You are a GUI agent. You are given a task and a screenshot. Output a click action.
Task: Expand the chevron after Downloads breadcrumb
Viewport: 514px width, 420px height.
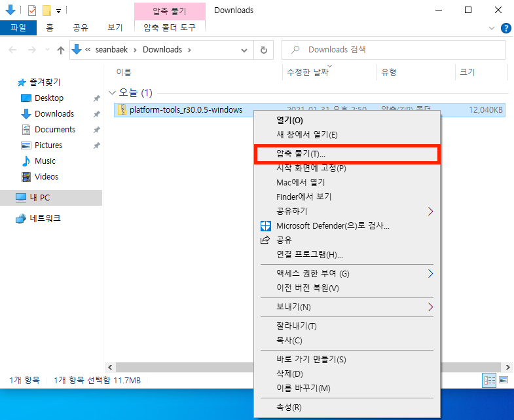coord(189,50)
